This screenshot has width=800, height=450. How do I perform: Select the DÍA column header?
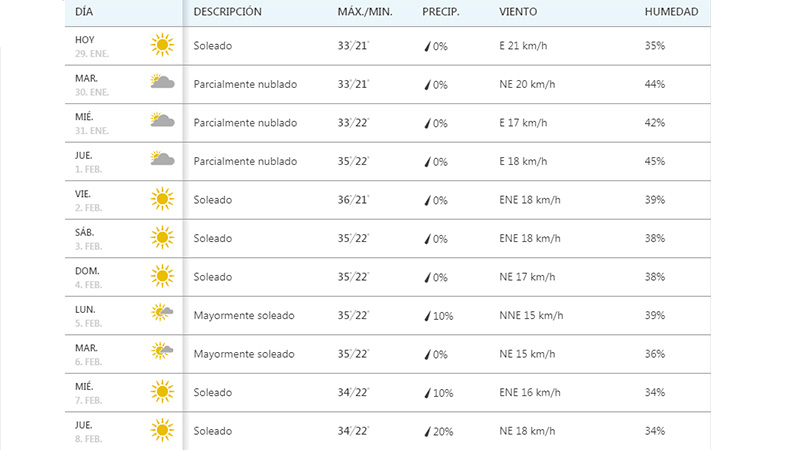coord(84,12)
